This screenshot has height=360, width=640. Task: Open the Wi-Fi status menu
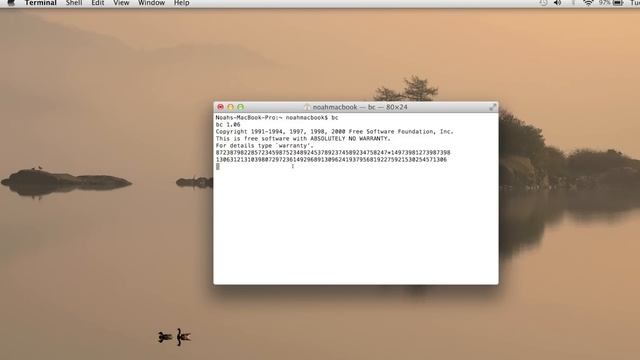tap(588, 2)
